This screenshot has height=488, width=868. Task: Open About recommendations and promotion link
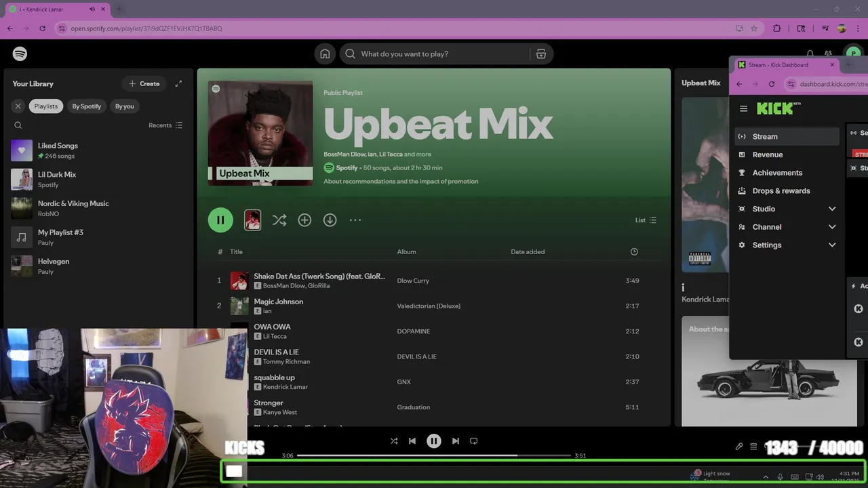[x=401, y=182]
